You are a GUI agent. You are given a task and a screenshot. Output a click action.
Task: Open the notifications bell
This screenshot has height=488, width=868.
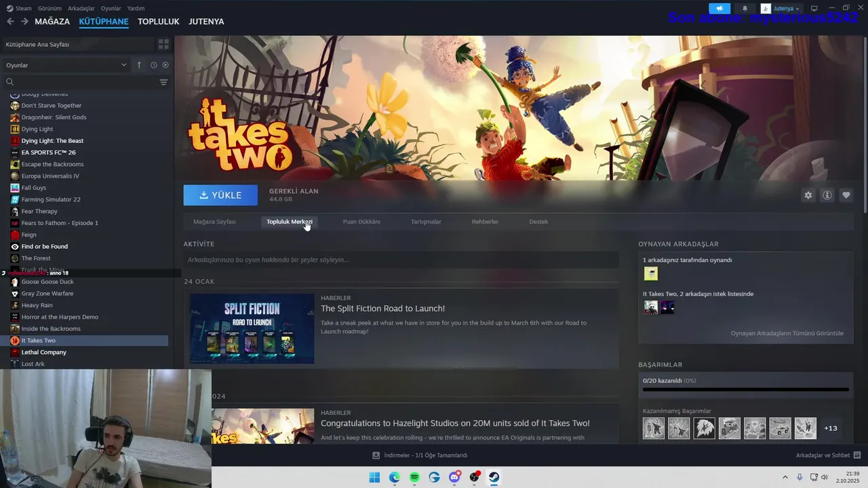pyautogui.click(x=745, y=8)
